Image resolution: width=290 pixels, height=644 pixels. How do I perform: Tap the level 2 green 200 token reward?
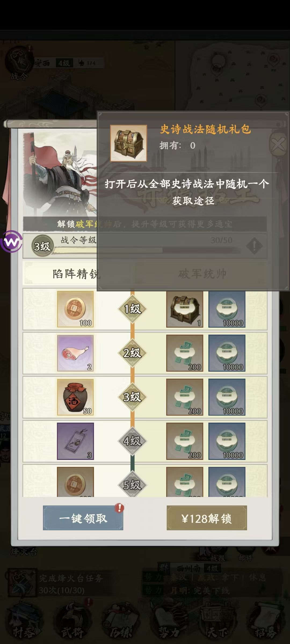pyautogui.click(x=185, y=353)
